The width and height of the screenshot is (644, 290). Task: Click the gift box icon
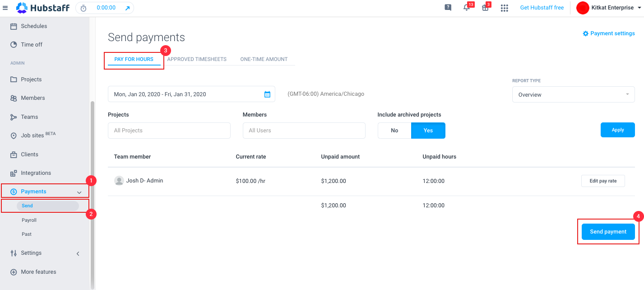click(485, 8)
